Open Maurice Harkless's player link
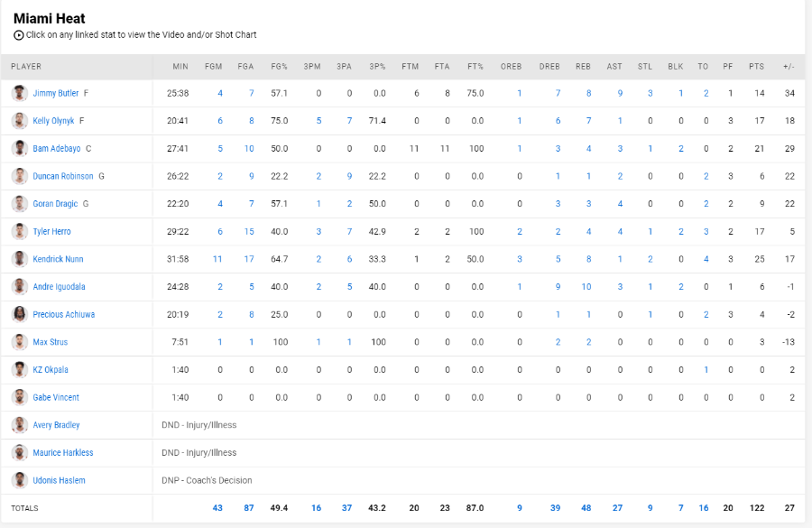This screenshot has height=528, width=812. (x=63, y=453)
